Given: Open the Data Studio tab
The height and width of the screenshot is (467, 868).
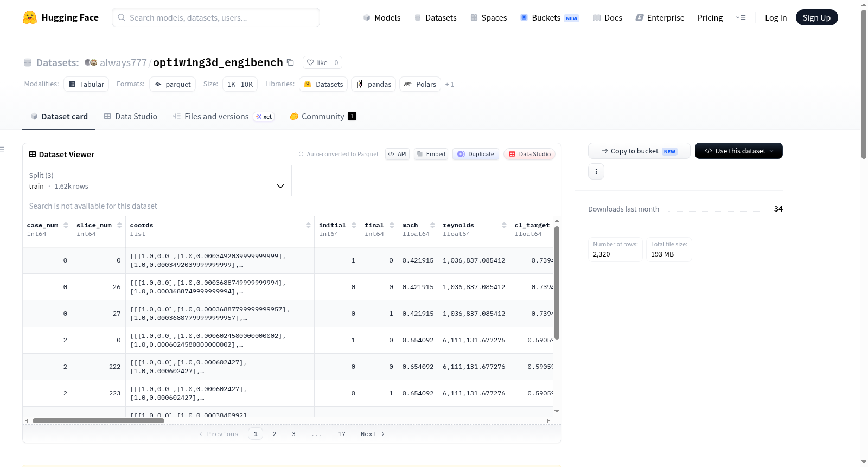Looking at the screenshot, I should click(x=131, y=117).
